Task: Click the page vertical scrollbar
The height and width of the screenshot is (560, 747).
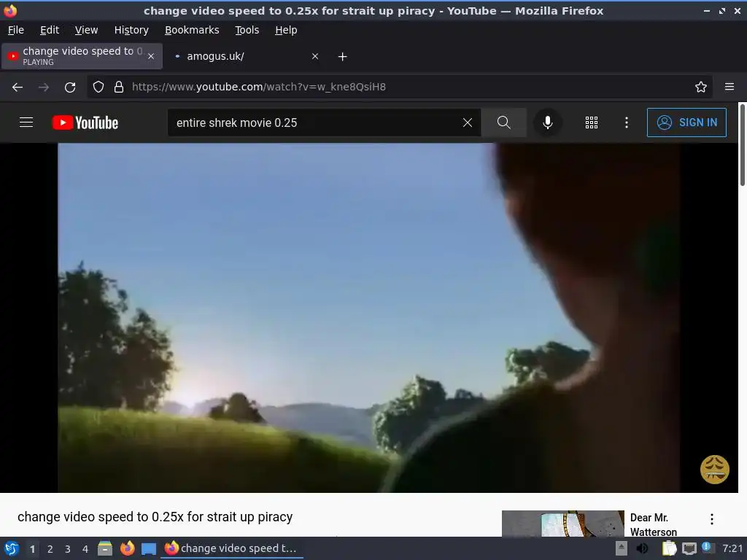Action: pos(742,145)
